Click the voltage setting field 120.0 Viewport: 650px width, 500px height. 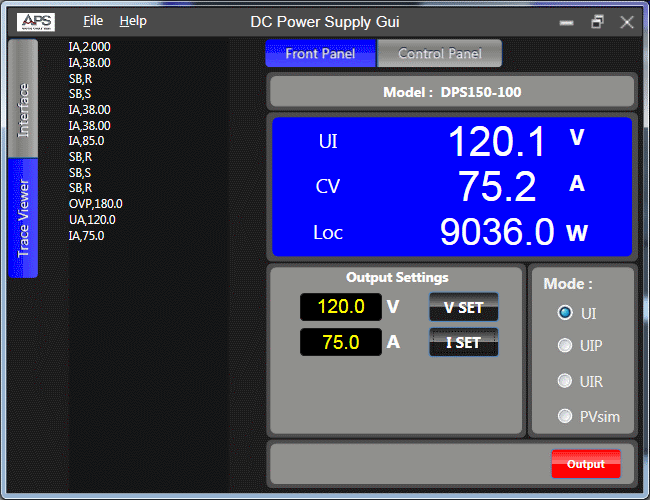[340, 307]
